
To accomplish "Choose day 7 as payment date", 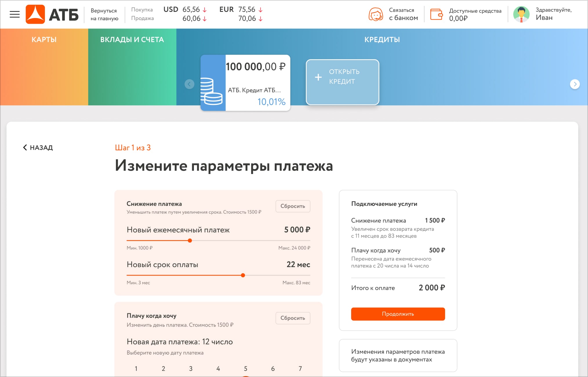I will coord(300,369).
